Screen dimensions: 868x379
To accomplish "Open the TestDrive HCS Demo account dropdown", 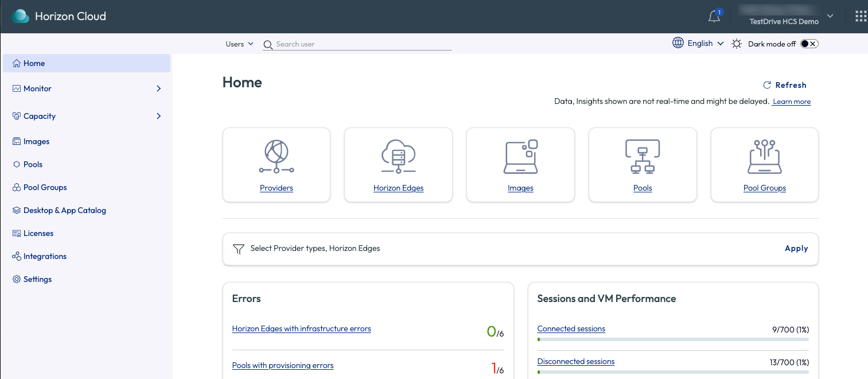I will 830,16.
